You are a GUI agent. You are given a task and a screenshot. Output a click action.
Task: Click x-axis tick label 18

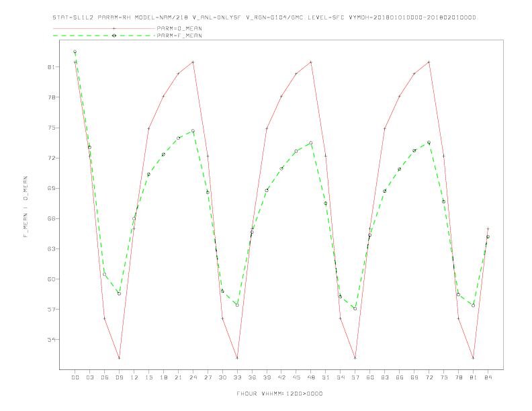[163, 377]
